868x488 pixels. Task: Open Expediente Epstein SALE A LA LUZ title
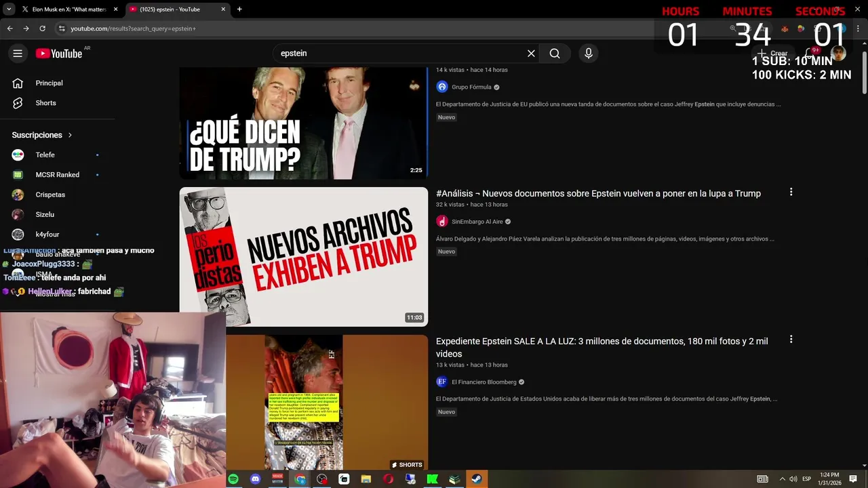coord(602,348)
